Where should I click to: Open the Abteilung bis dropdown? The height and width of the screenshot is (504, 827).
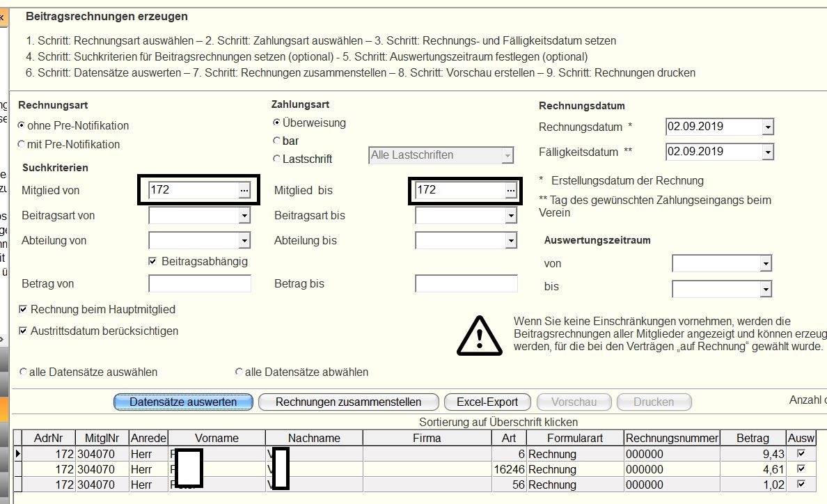[x=512, y=242]
